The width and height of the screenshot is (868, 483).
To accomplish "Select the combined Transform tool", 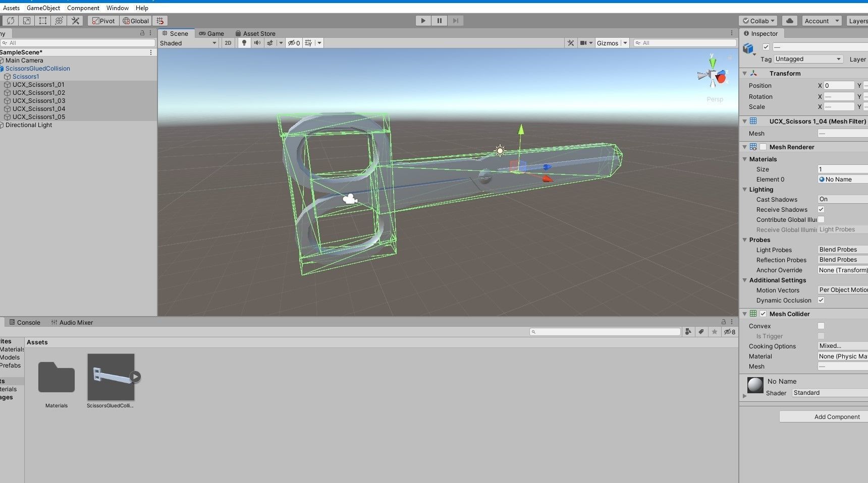I will [59, 21].
